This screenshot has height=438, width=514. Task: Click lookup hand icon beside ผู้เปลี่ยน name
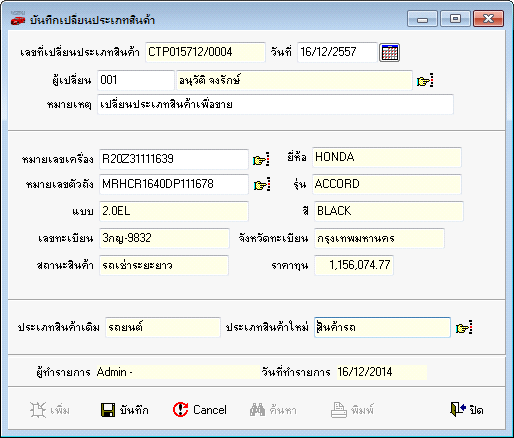pos(425,81)
